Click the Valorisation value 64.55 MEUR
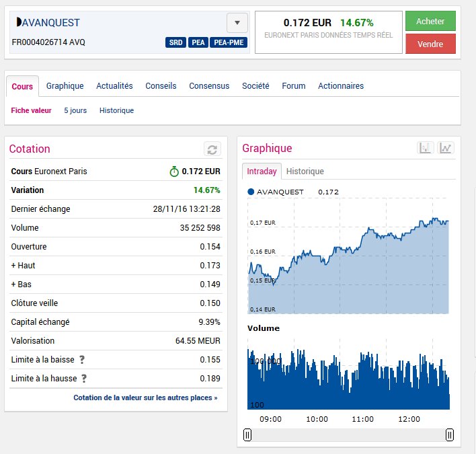The image size is (476, 454). [x=198, y=341]
